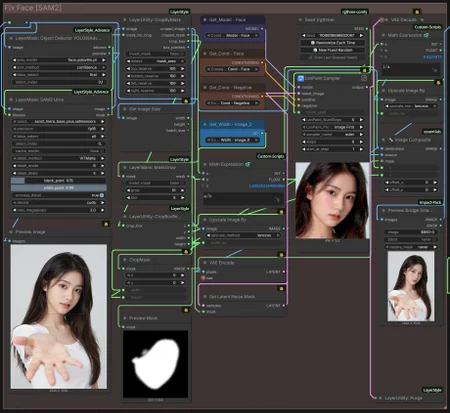Click the Randomize Each Time button
The width and height of the screenshot is (450, 413).
[332, 43]
